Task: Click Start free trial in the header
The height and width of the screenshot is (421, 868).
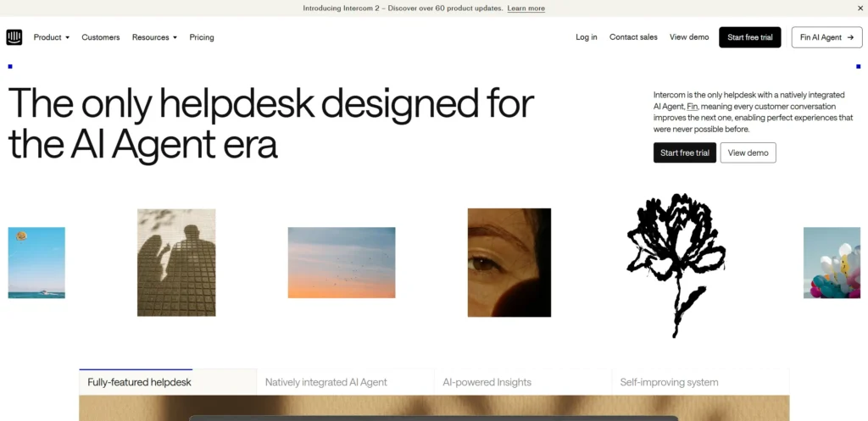Action: click(x=750, y=37)
